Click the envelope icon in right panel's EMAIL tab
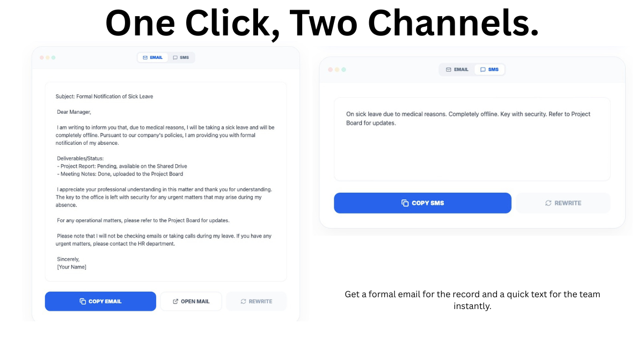Screen dimensions: 644x338 (x=449, y=70)
